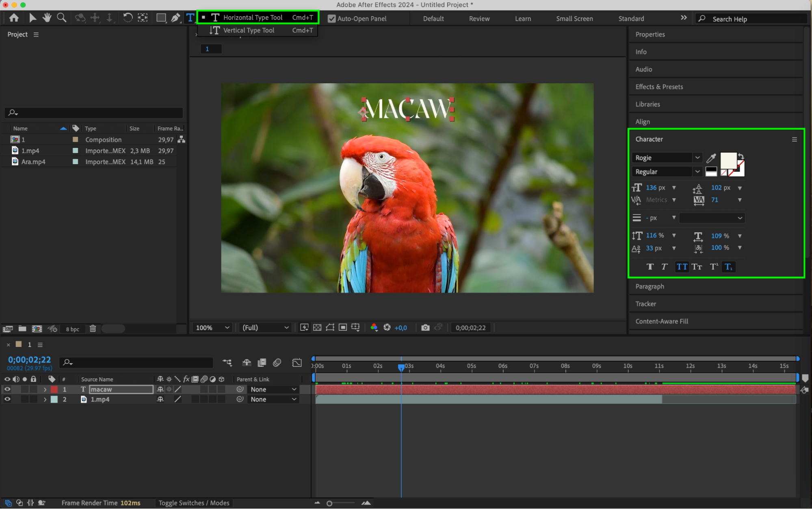Expand the 1.mp4 layer properties
The image size is (812, 509).
point(45,399)
